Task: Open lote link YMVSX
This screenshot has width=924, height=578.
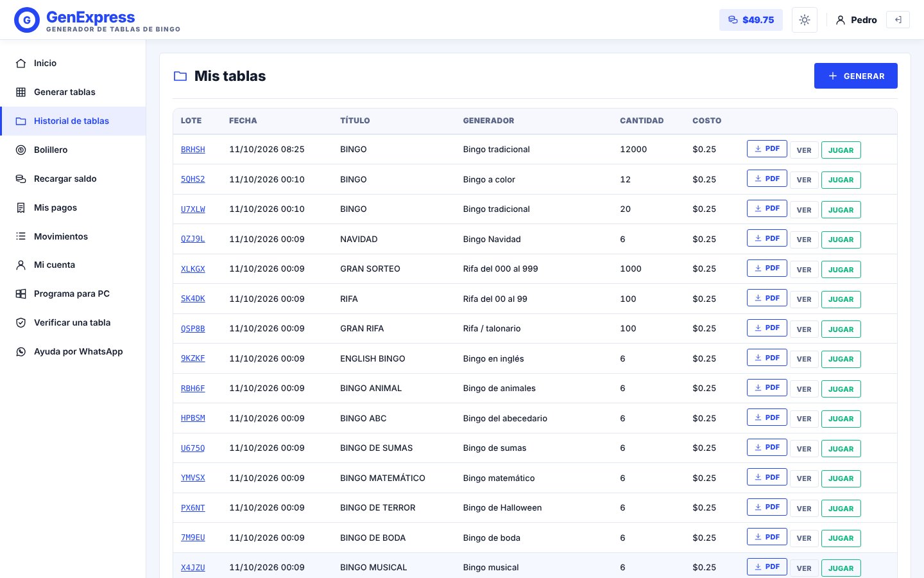Action: (193, 478)
